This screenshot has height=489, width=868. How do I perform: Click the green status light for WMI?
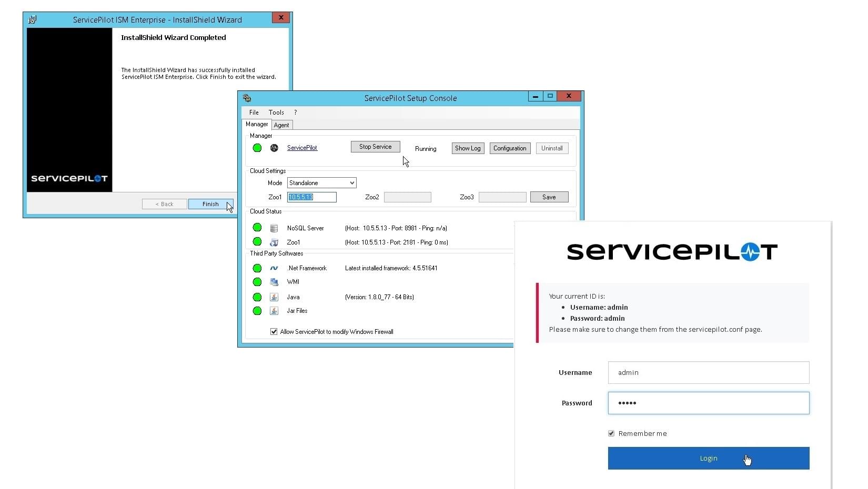click(257, 282)
